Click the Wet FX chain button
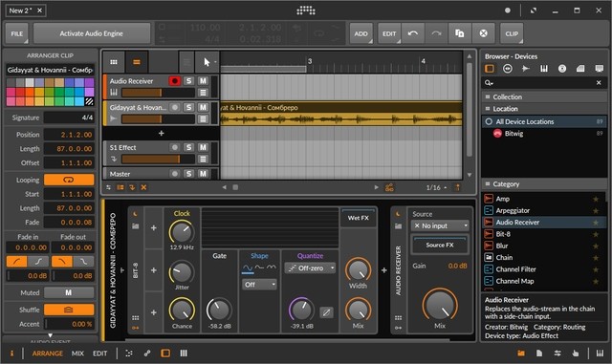Screen dimensions: 612x364 pyautogui.click(x=359, y=218)
